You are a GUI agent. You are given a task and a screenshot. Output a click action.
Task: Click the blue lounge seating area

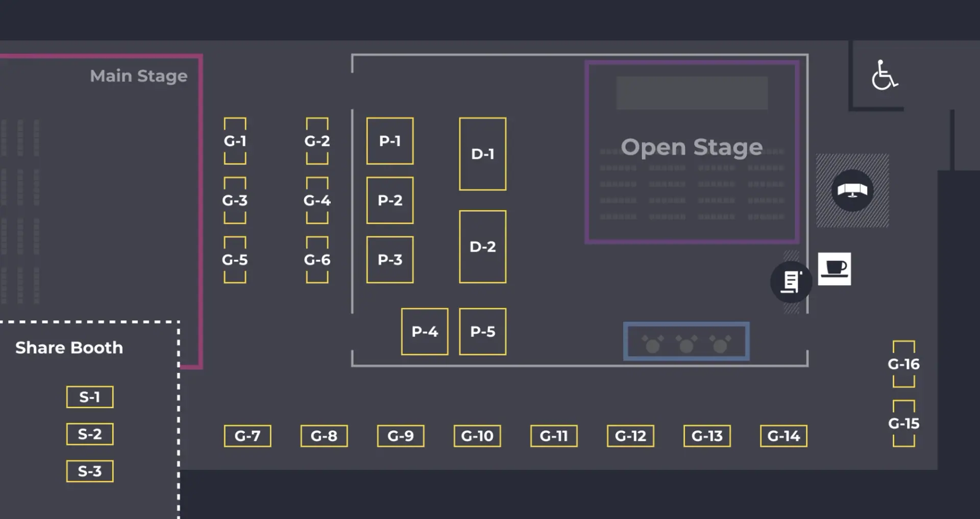(687, 341)
